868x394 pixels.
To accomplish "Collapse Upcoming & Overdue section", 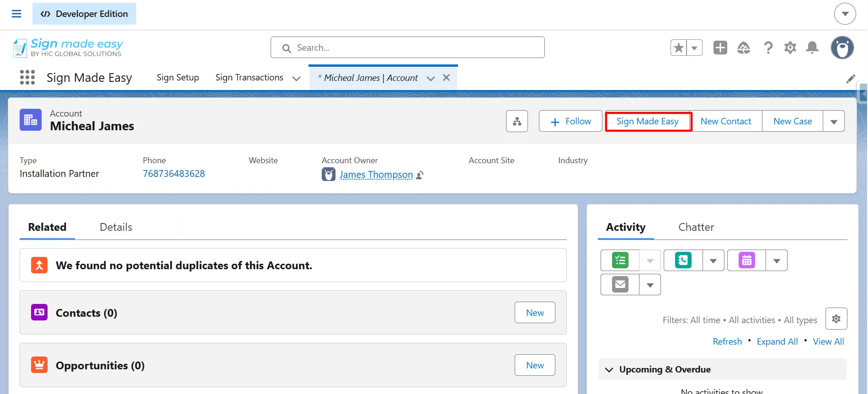I will pyautogui.click(x=609, y=369).
